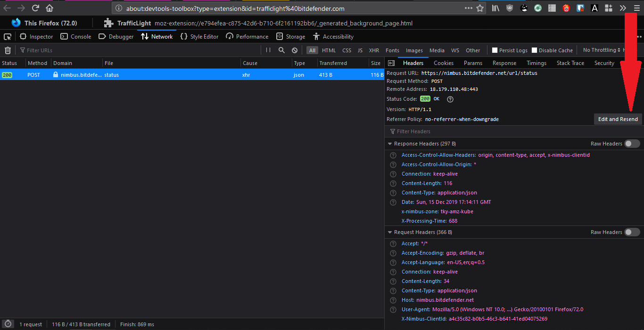This screenshot has width=644, height=330.
Task: Filter requests by WS type
Action: coord(455,50)
